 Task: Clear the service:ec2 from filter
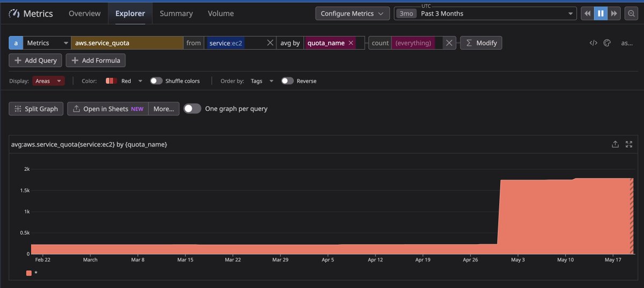pyautogui.click(x=269, y=43)
